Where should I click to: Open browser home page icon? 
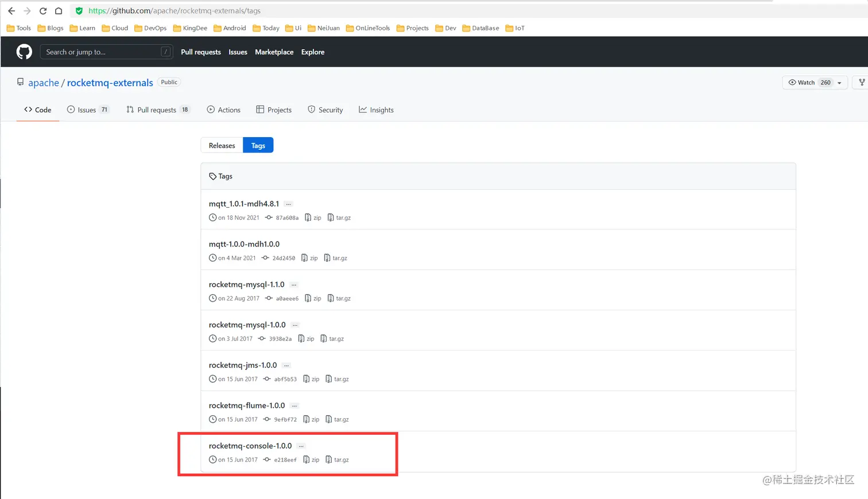point(59,11)
